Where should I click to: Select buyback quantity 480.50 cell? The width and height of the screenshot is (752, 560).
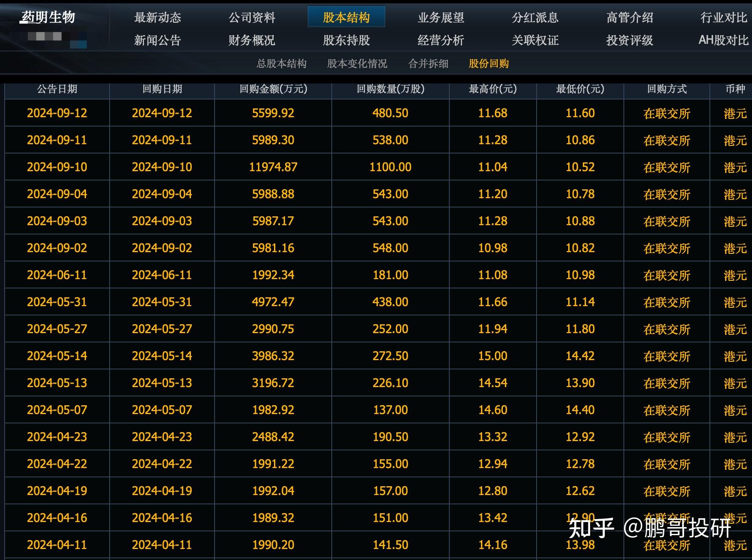[x=391, y=113]
